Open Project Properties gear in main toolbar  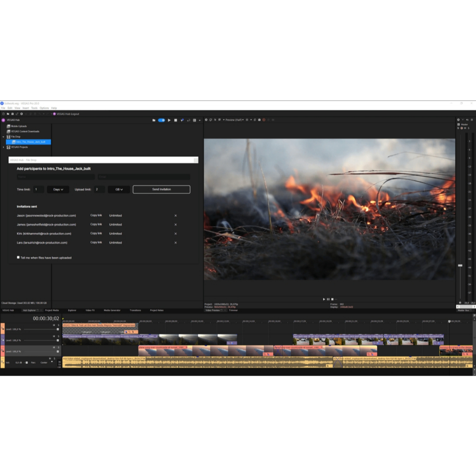pyautogui.click(x=21, y=114)
